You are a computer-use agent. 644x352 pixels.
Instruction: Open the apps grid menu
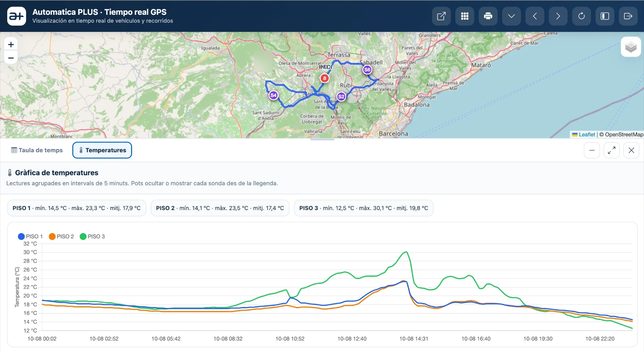(x=465, y=16)
